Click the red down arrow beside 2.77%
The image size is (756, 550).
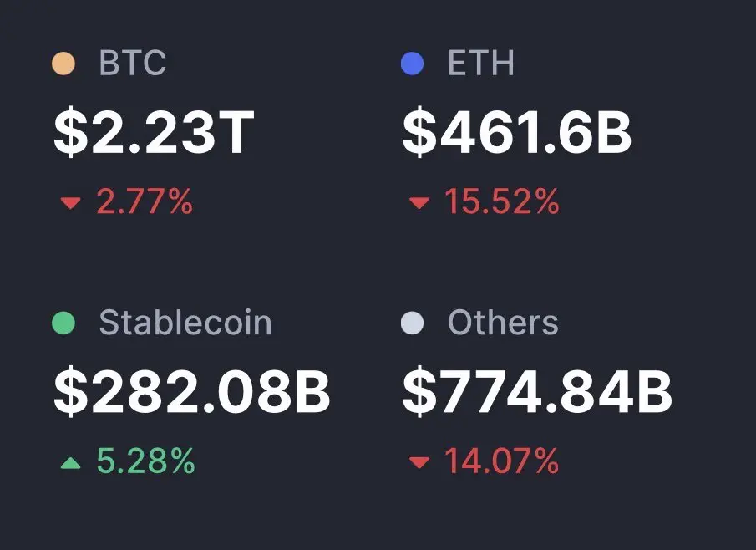click(x=71, y=203)
